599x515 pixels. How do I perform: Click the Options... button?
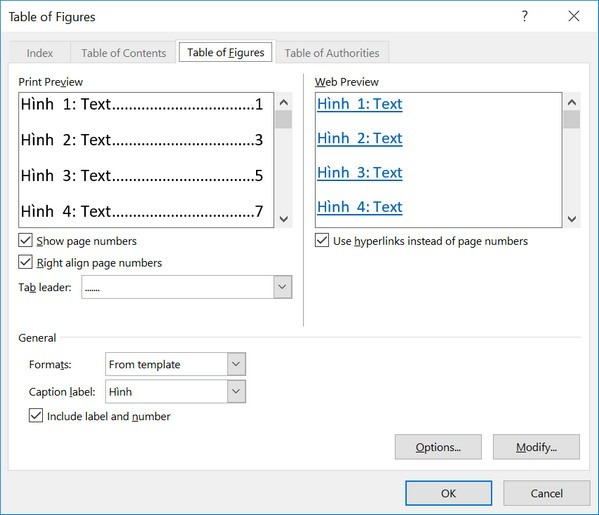click(438, 447)
